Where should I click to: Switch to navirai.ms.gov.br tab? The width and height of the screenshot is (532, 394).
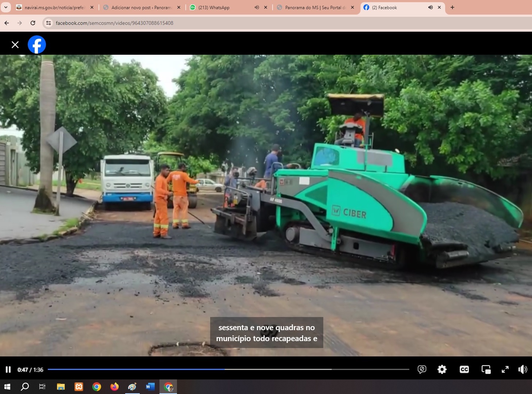click(55, 7)
